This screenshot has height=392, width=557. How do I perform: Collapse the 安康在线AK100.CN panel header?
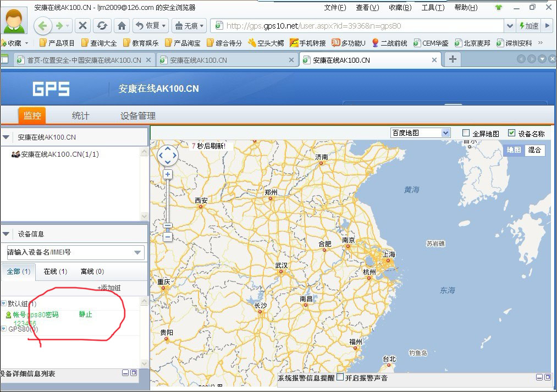[x=6, y=137]
